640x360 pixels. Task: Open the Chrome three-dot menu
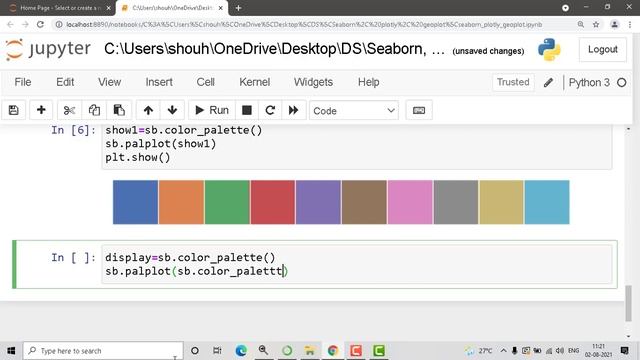[x=630, y=24]
